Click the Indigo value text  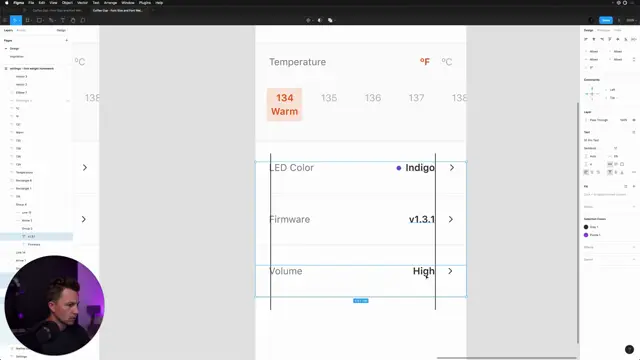[420, 168]
